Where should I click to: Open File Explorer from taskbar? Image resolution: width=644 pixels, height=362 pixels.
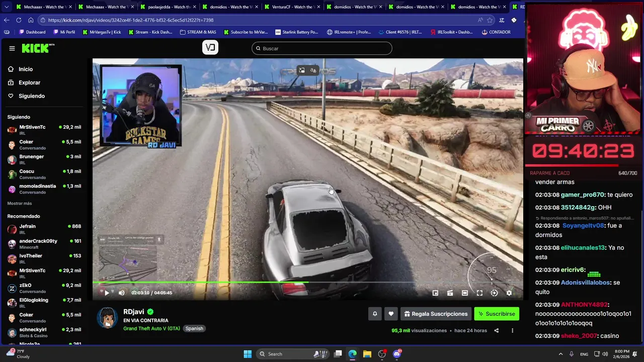367,354
